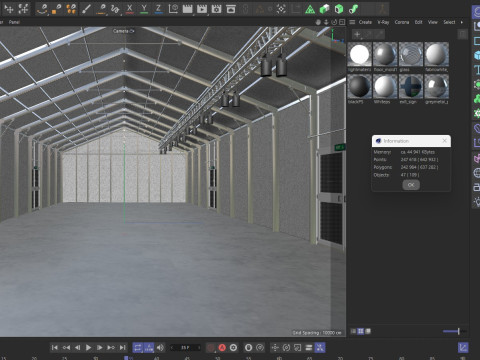Toggle Z axis lock

(x=159, y=9)
